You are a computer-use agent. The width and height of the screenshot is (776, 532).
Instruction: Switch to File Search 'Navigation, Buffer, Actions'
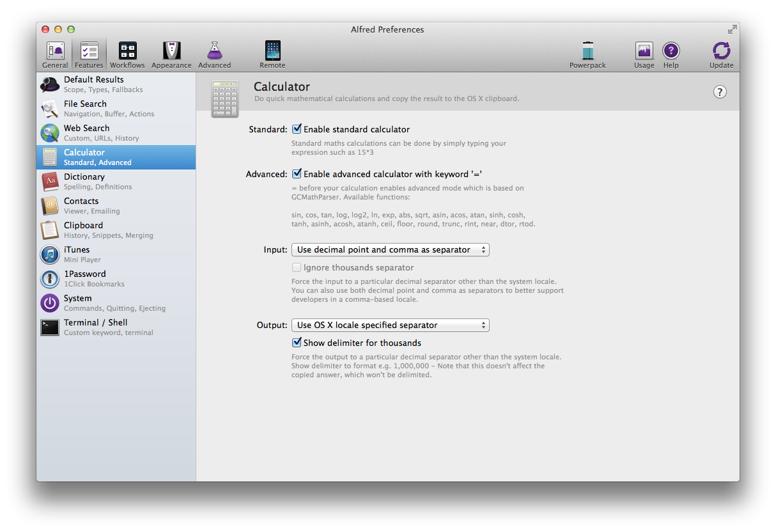click(x=116, y=109)
